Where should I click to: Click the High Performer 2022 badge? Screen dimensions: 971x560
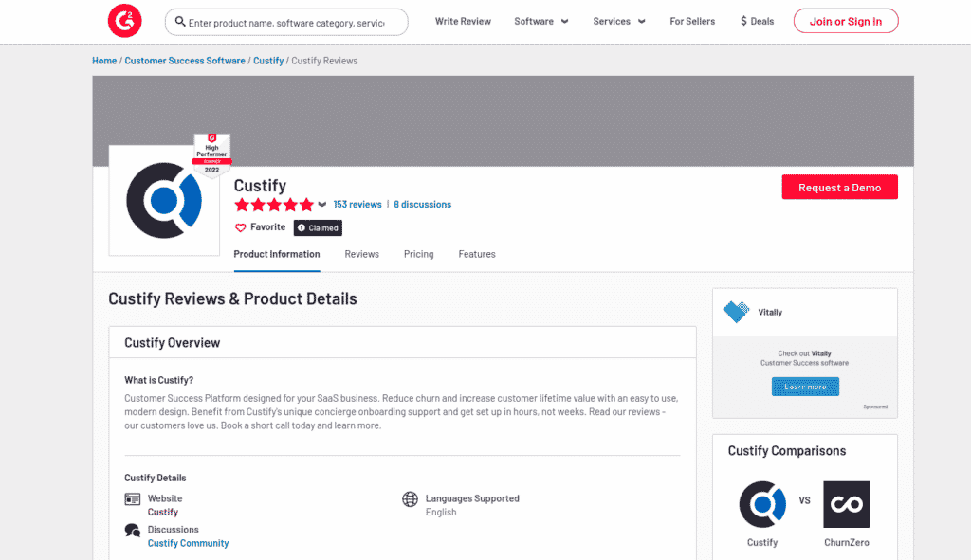(x=211, y=155)
